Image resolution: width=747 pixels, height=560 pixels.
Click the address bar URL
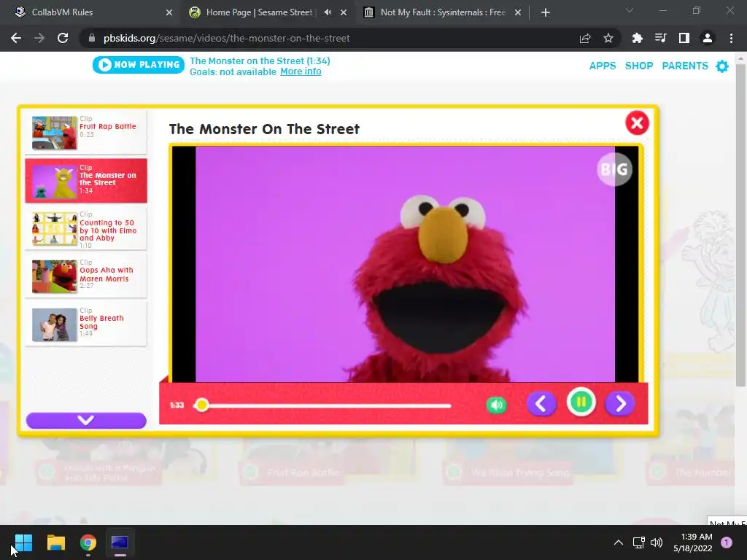tap(226, 38)
